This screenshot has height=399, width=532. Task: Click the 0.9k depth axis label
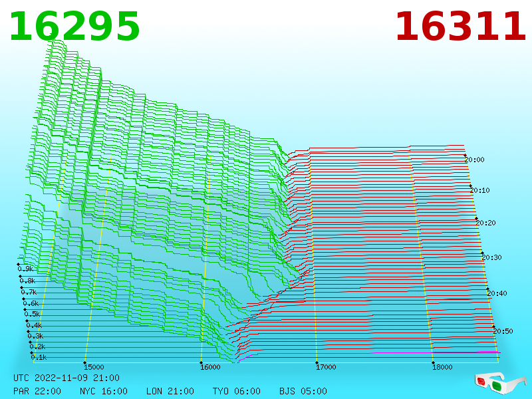[25, 269]
